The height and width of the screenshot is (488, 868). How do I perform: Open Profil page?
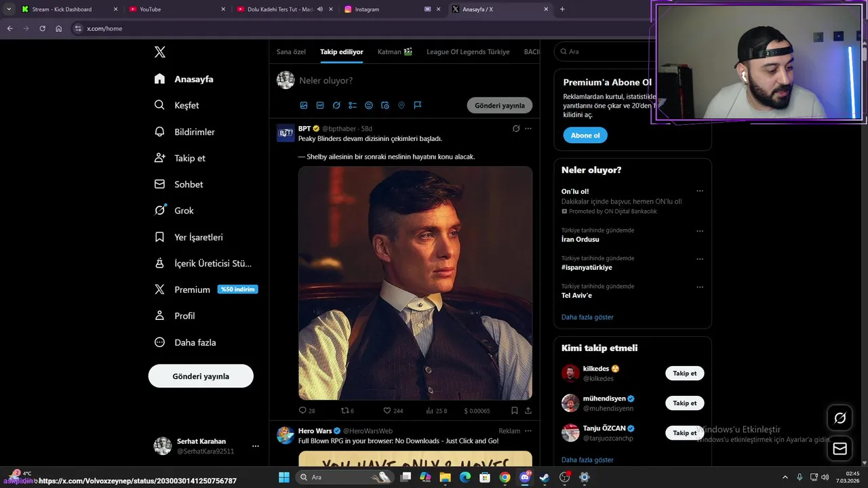pos(174,316)
